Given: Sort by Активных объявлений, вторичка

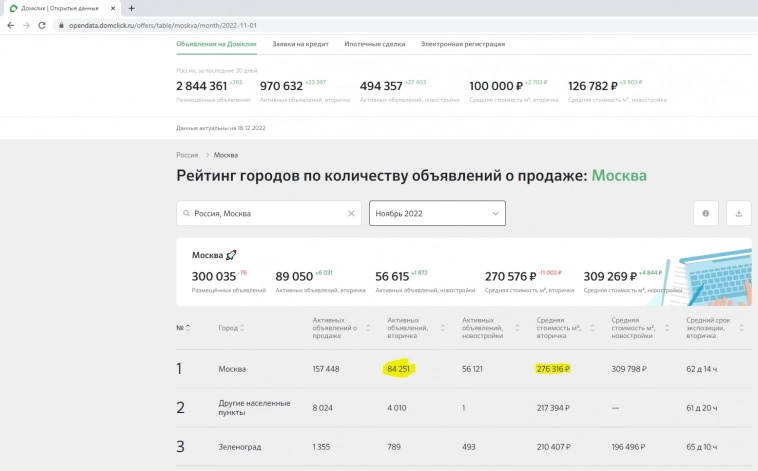Looking at the screenshot, I should pyautogui.click(x=416, y=328).
